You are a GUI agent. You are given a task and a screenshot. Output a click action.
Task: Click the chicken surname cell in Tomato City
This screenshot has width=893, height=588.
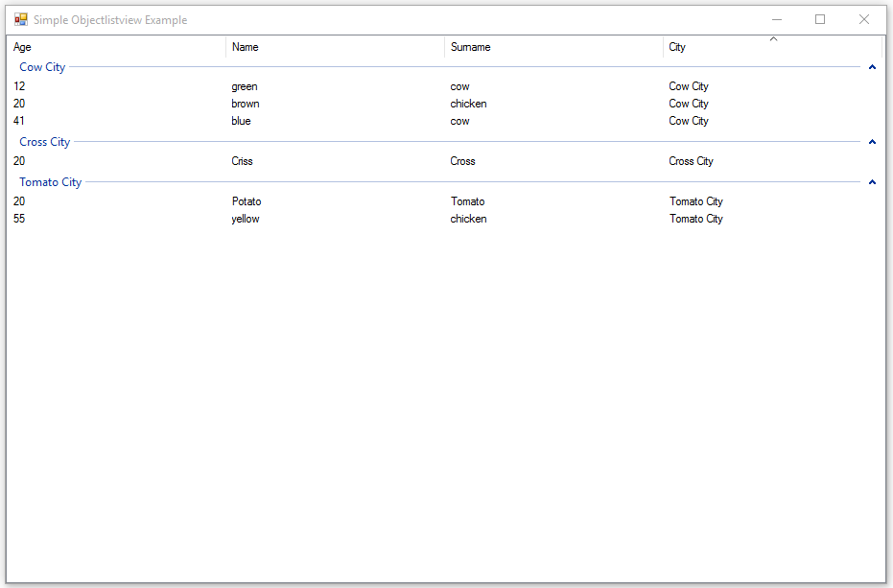click(468, 219)
